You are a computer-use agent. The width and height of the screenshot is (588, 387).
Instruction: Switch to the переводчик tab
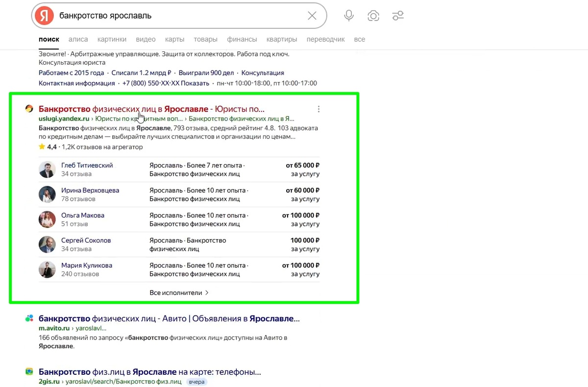(x=326, y=39)
